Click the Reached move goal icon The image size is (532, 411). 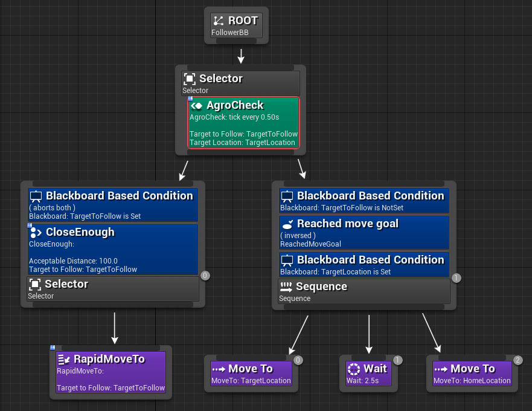(x=287, y=224)
